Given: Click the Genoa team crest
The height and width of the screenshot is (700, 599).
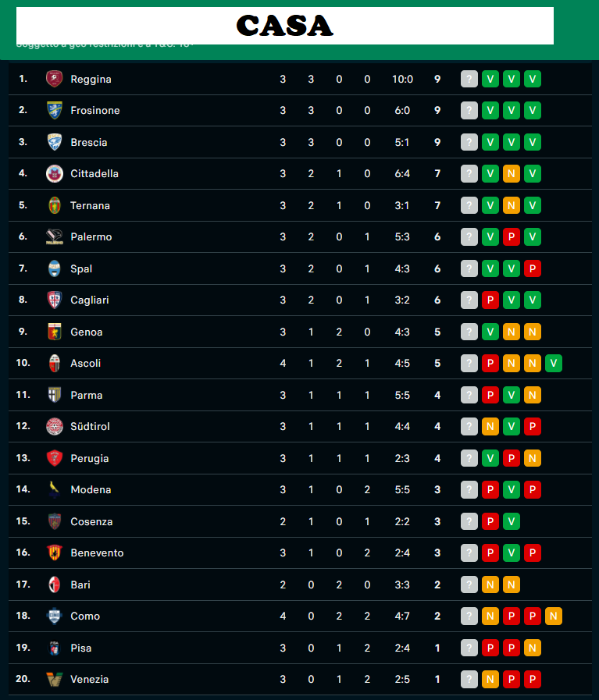Looking at the screenshot, I should (55, 332).
